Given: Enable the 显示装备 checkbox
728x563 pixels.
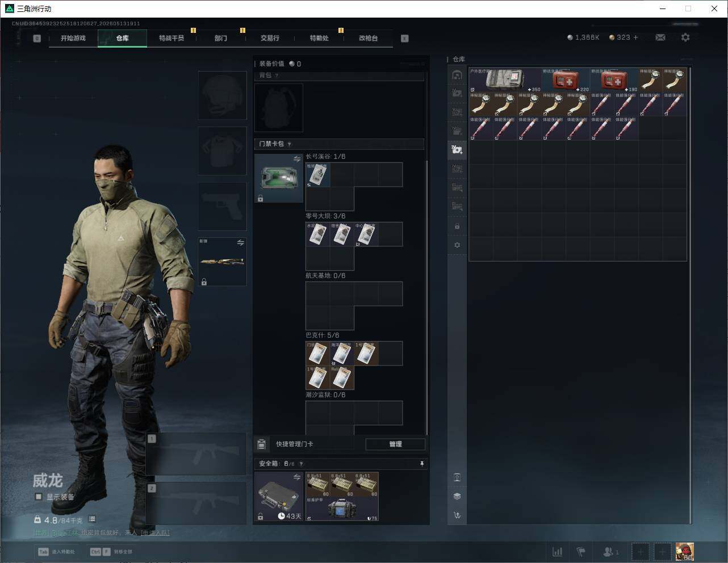Looking at the screenshot, I should pos(39,497).
